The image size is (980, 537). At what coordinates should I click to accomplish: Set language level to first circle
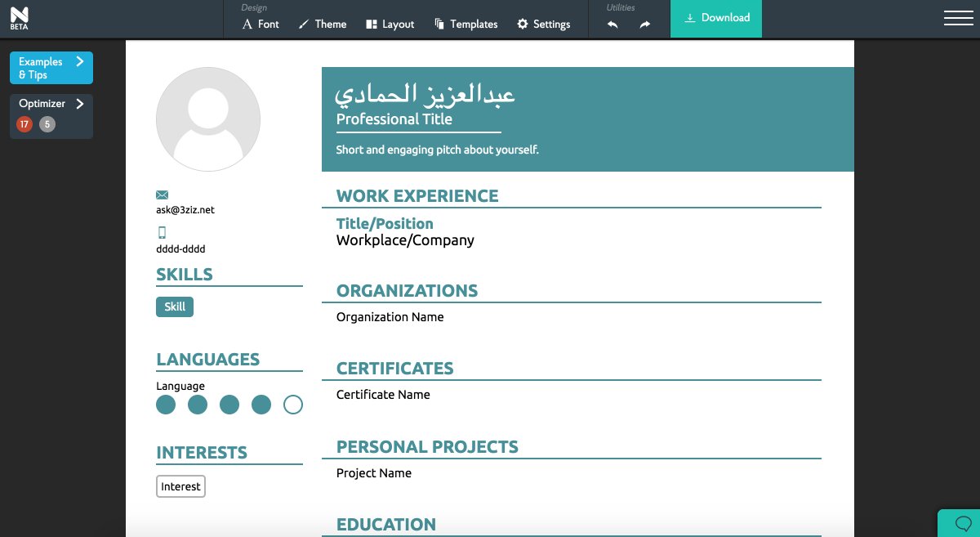click(x=166, y=405)
